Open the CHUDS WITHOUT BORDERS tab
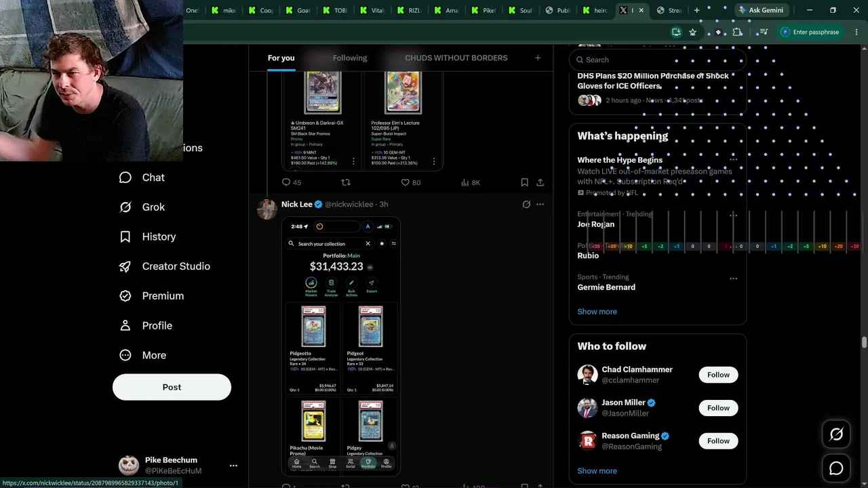Image resolution: width=868 pixels, height=488 pixels. tap(456, 58)
